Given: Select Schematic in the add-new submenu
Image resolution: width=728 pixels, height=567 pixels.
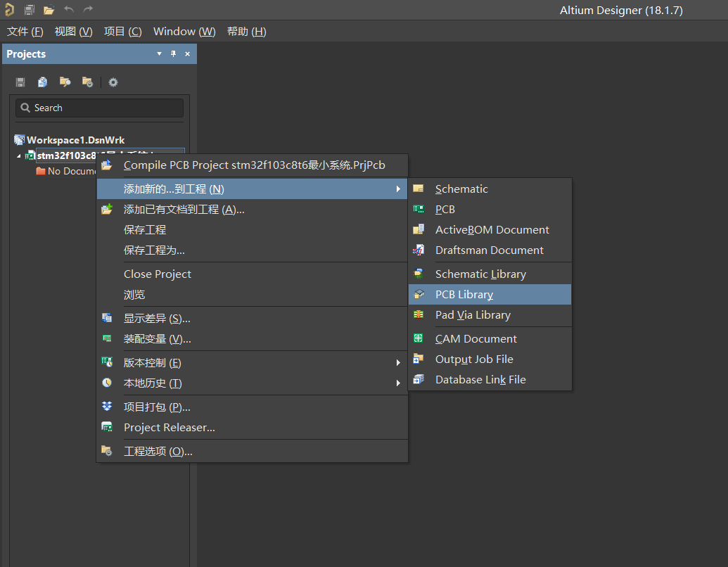Looking at the screenshot, I should tap(490, 189).
